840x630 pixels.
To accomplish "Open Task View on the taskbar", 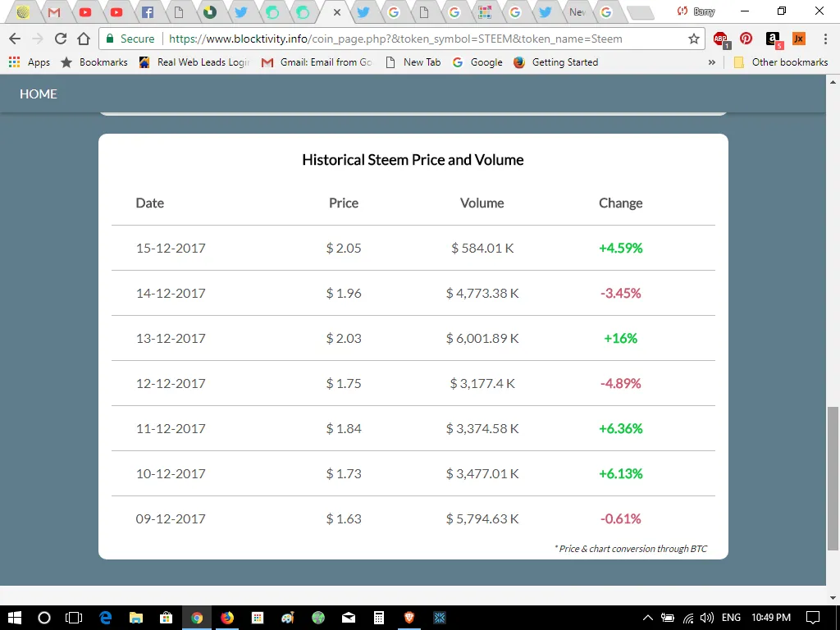I will pos(74,618).
